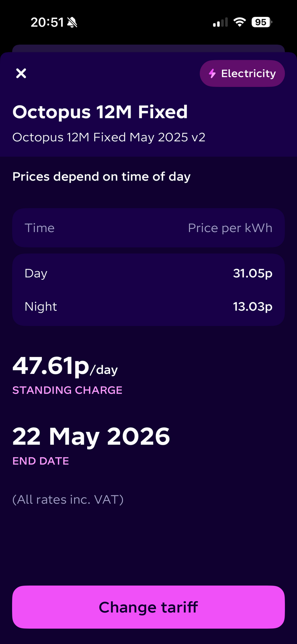
Task: Tap the cellular signal bars
Action: point(220,23)
